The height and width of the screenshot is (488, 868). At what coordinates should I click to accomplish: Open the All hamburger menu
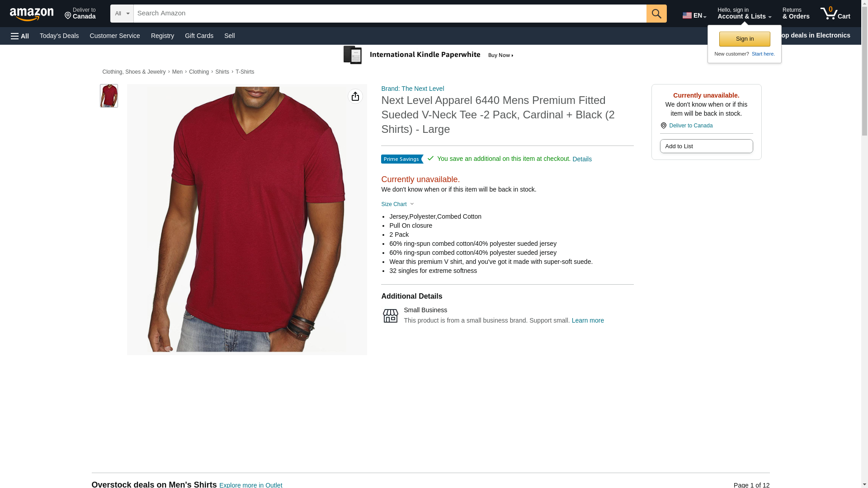click(20, 36)
